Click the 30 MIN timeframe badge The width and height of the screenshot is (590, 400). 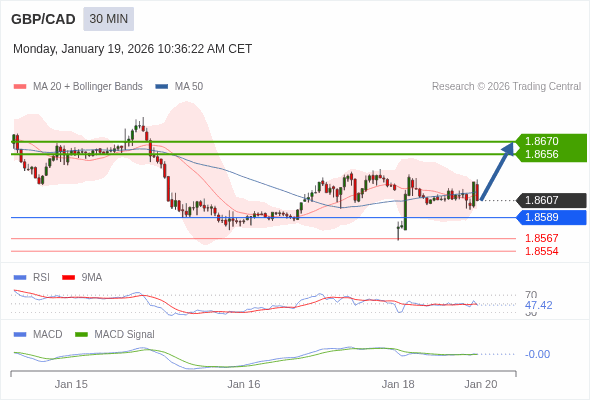pyautogui.click(x=108, y=19)
